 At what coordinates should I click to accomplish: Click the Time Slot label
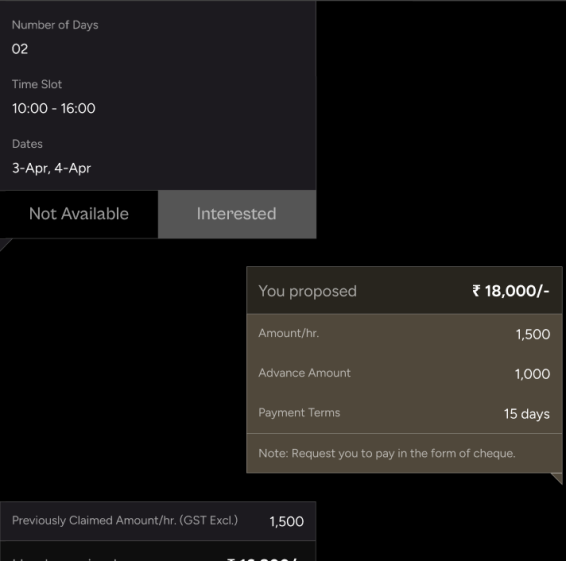click(37, 84)
